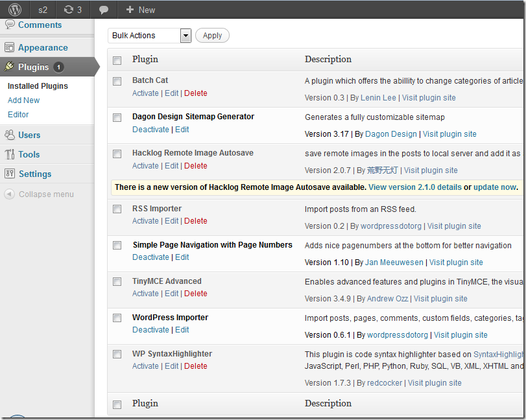Click the Plugins plug icon
This screenshot has height=420, width=526.
tap(9, 67)
